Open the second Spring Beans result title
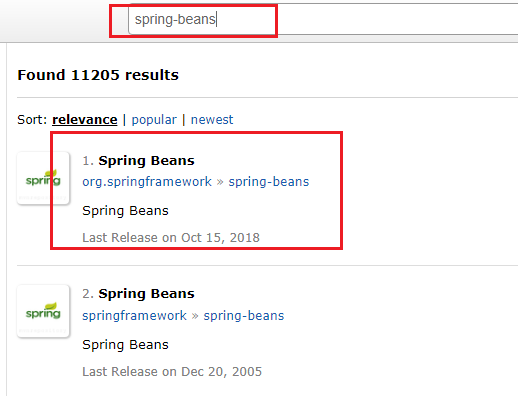Screen dimensions: 518x396 pyautogui.click(x=146, y=294)
